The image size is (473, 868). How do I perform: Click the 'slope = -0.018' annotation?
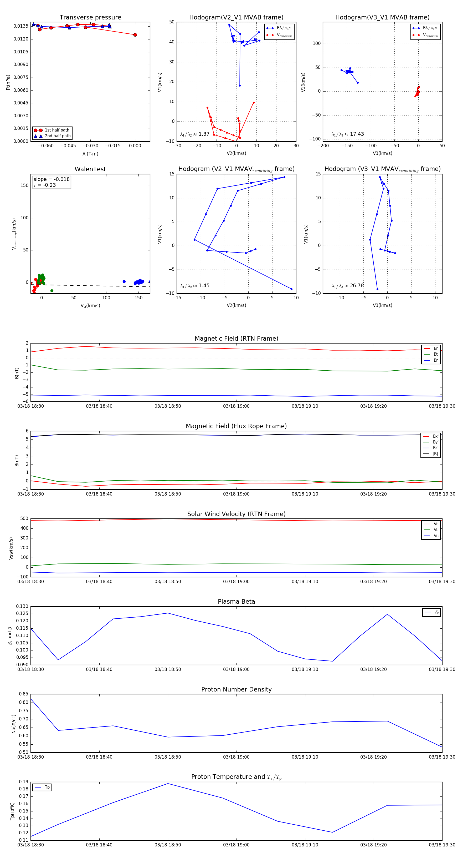tap(52, 179)
